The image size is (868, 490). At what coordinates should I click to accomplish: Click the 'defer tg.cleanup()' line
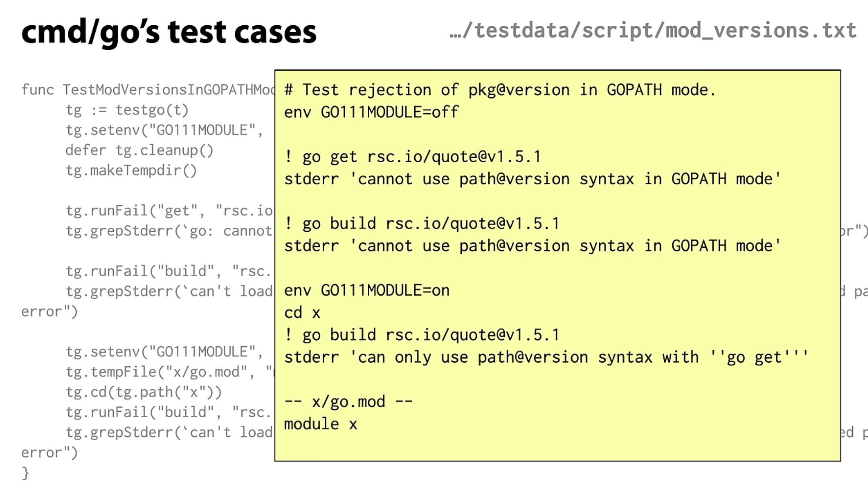coord(139,150)
